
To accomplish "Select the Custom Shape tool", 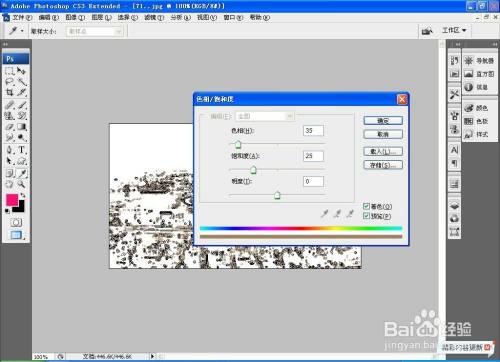I will pos(22,161).
